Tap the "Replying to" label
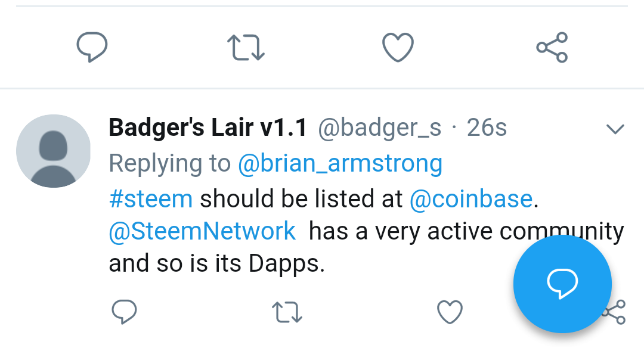The width and height of the screenshot is (644, 348). pos(170,163)
